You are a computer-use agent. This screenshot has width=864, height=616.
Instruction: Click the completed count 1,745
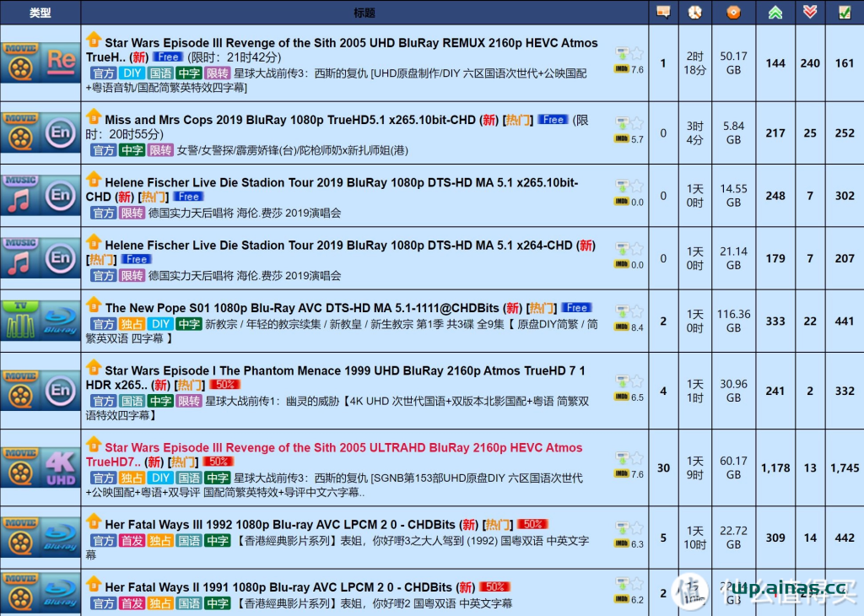coord(845,467)
